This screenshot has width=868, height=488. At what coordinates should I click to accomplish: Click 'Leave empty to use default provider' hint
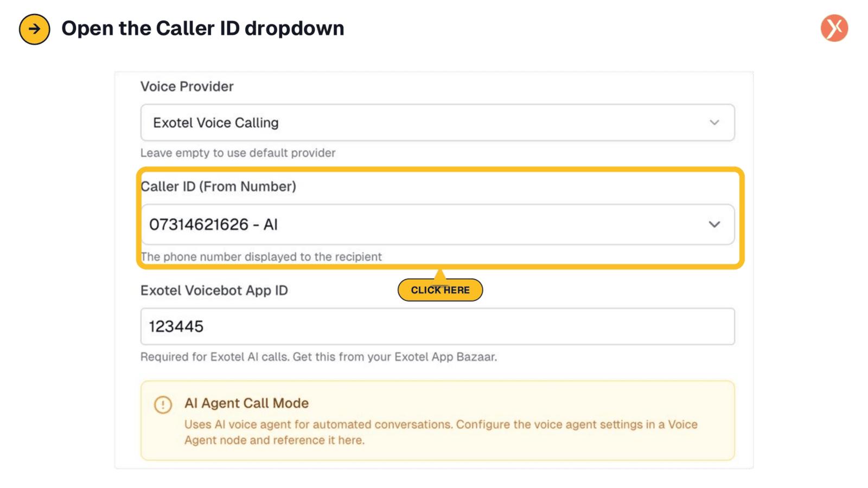point(238,153)
